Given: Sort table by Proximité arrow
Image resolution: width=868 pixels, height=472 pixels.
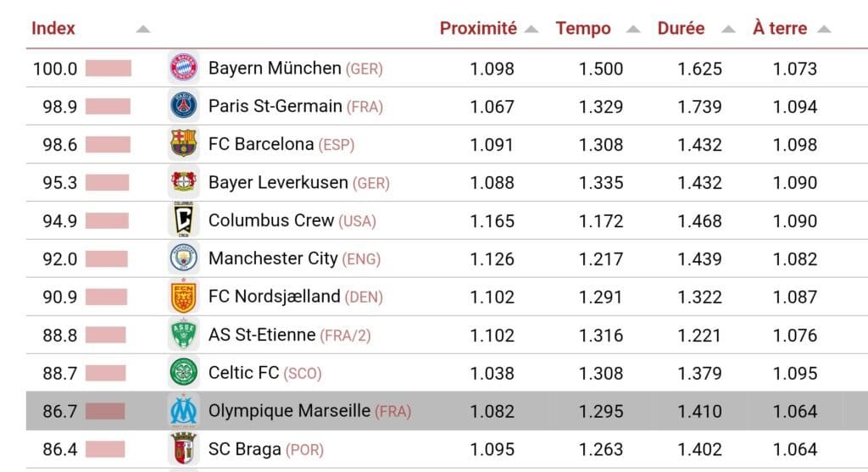Looking at the screenshot, I should [531, 29].
